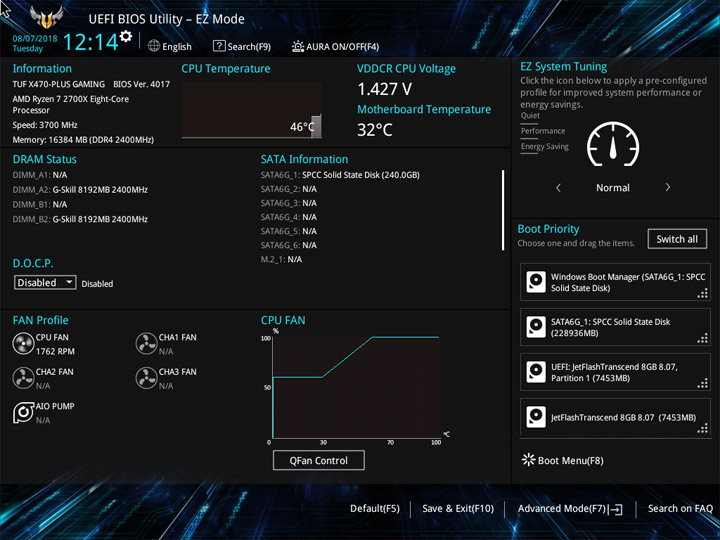This screenshot has width=720, height=540.
Task: Grab drag handle on JetFlashTranscend 7453MB entry
Action: [x=703, y=428]
